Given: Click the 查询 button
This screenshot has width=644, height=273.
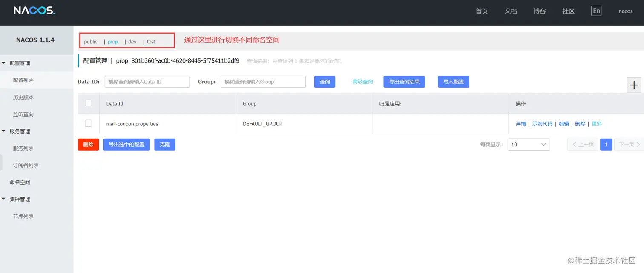Looking at the screenshot, I should [325, 82].
